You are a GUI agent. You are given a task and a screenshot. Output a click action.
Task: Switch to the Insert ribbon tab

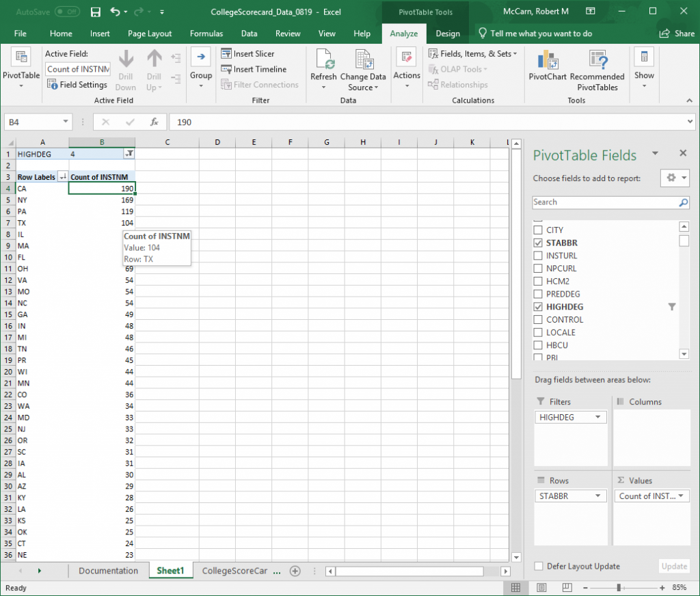tap(100, 33)
